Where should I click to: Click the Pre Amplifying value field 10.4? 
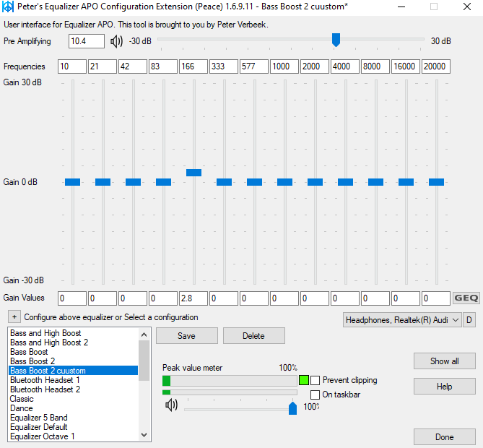pyautogui.click(x=87, y=41)
